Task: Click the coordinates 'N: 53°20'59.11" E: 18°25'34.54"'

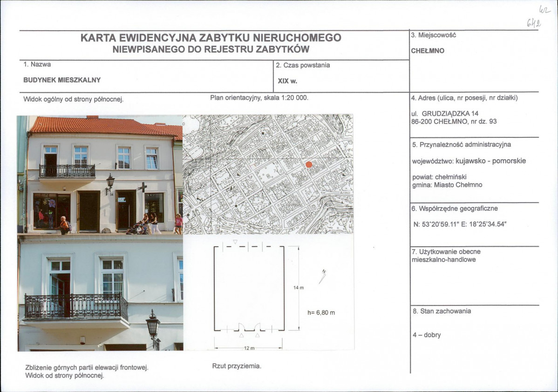Action: point(460,224)
